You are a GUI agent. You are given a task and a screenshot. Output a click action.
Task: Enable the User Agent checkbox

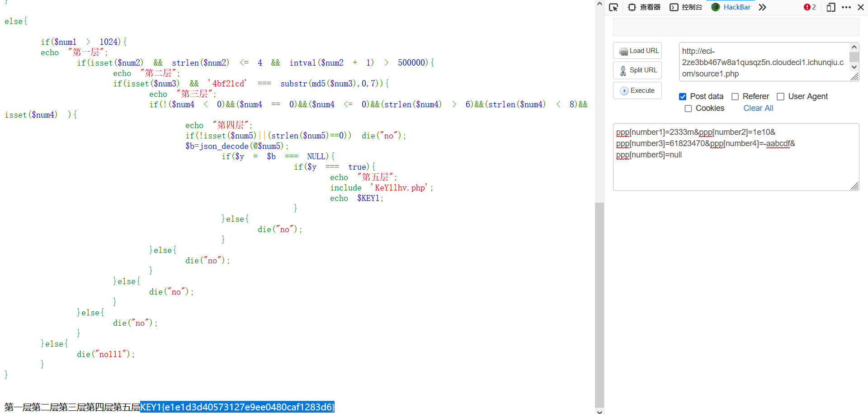pyautogui.click(x=780, y=96)
